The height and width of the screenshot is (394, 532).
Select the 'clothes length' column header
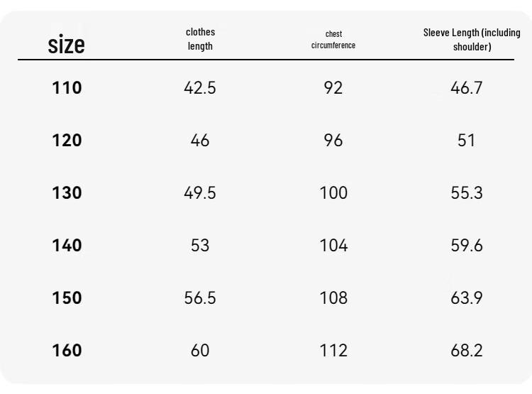(200, 39)
